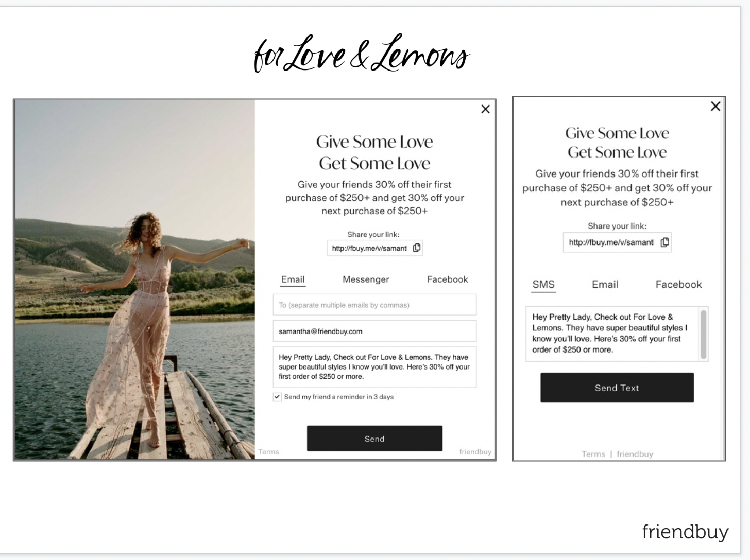
Task: Copy the share link in the desktop widget
Action: pos(417,248)
